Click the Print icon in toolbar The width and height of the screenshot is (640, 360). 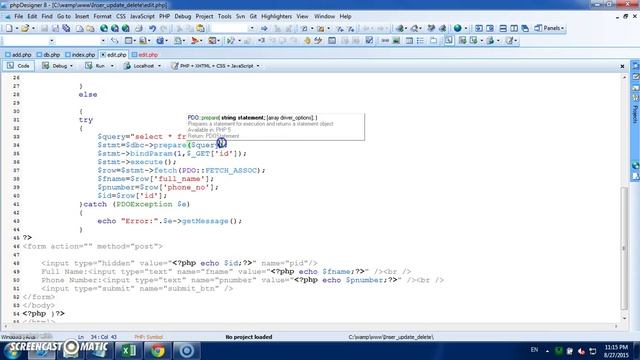click(x=139, y=28)
